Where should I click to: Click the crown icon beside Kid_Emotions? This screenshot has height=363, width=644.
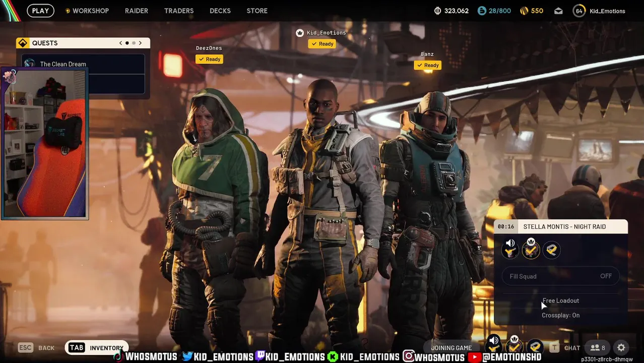click(x=300, y=33)
